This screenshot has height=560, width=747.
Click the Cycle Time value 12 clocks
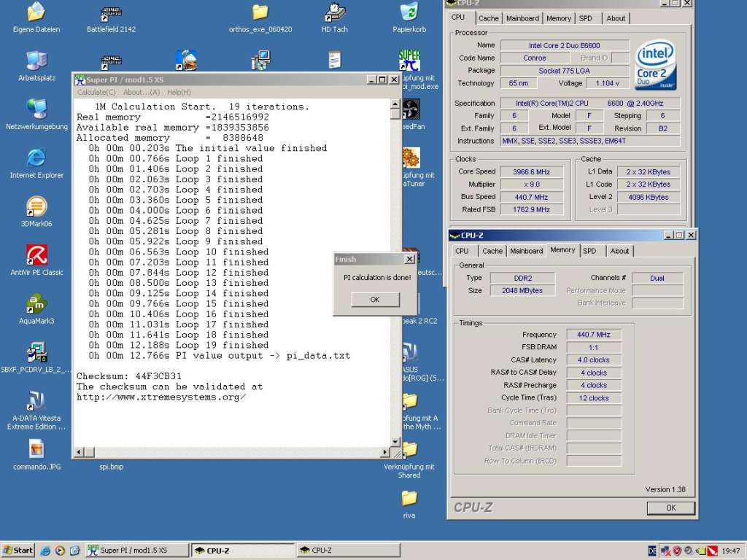(x=594, y=398)
